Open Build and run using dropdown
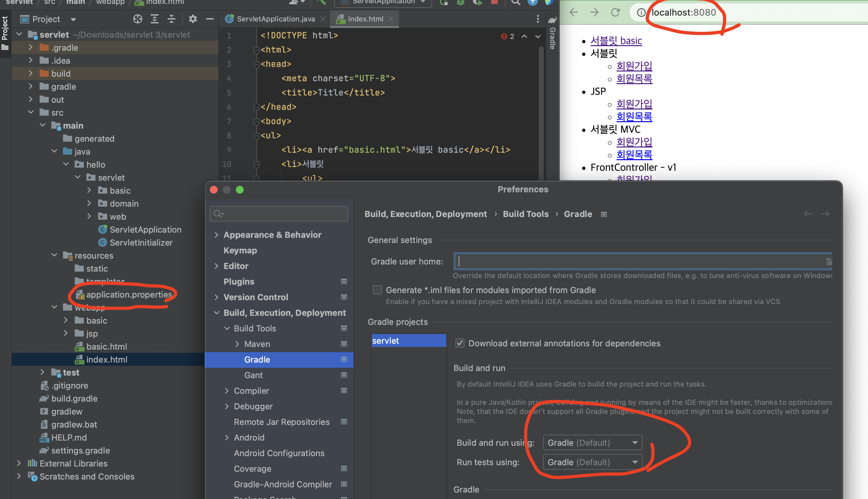Viewport: 868px width, 499px height. [592, 442]
